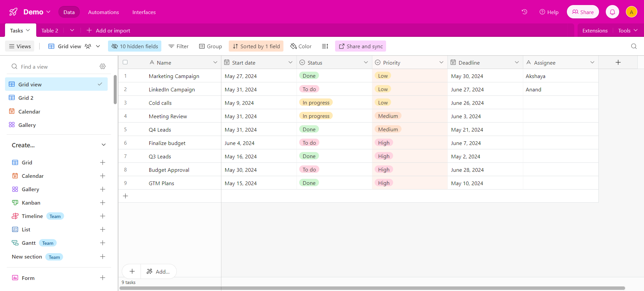
Task: Open the Demo base name dropdown
Action: tap(37, 12)
